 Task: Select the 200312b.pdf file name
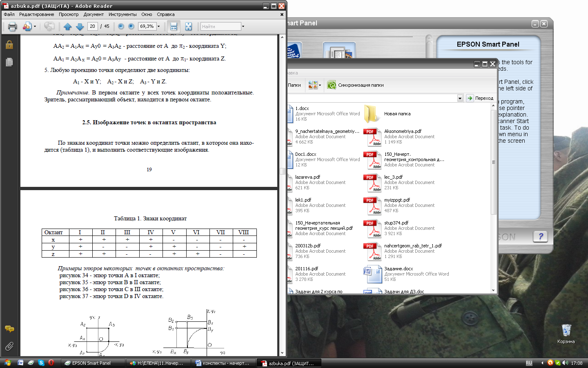point(308,246)
